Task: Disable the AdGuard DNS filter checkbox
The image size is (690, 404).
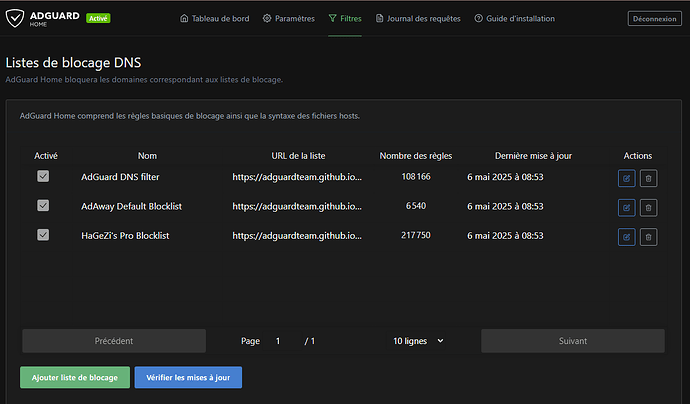Action: [43, 176]
